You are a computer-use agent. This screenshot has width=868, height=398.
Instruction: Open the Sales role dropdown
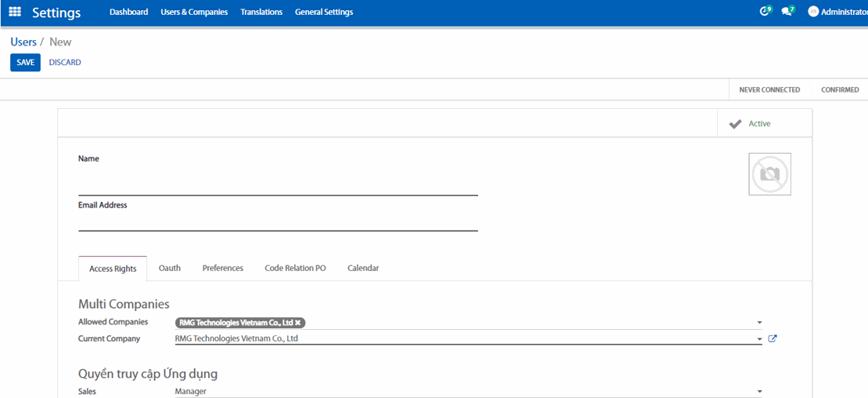759,392
